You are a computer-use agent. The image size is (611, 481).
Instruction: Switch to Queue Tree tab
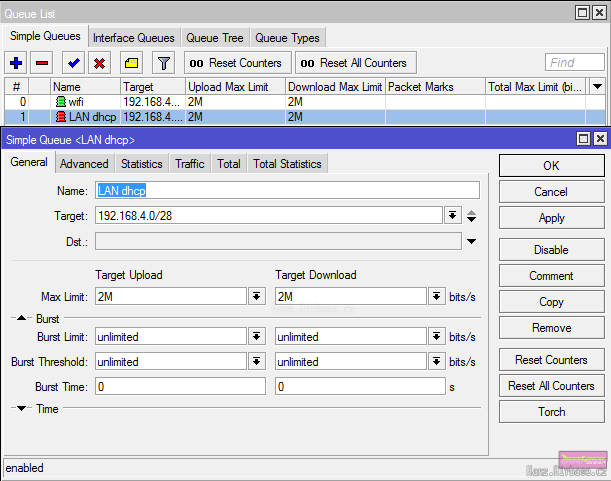[215, 38]
